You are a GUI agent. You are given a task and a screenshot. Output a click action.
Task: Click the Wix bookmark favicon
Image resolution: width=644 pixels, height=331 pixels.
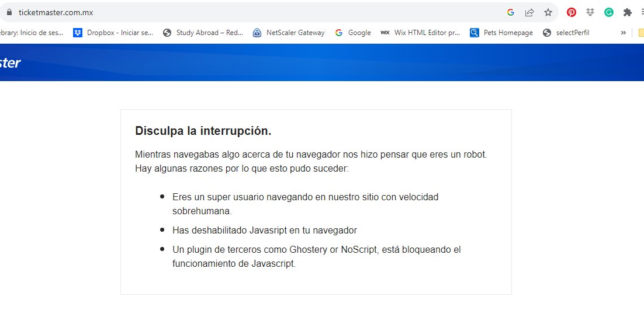385,33
